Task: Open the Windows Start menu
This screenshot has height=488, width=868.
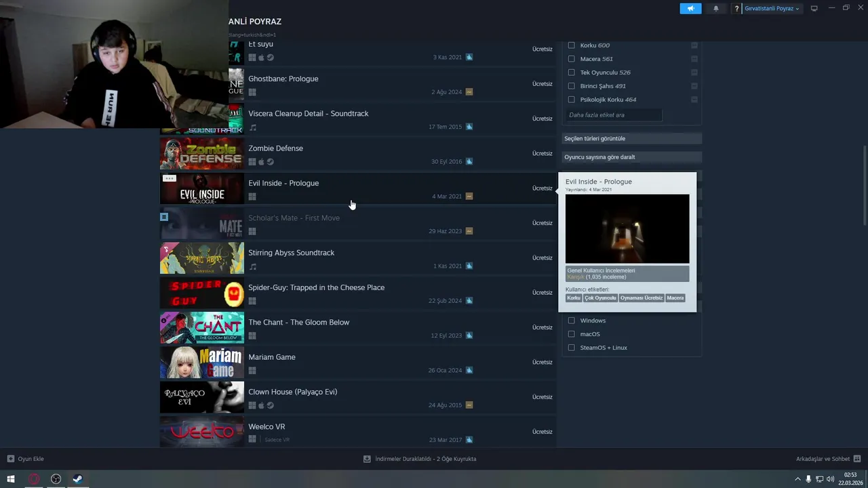Action: coord(11,479)
